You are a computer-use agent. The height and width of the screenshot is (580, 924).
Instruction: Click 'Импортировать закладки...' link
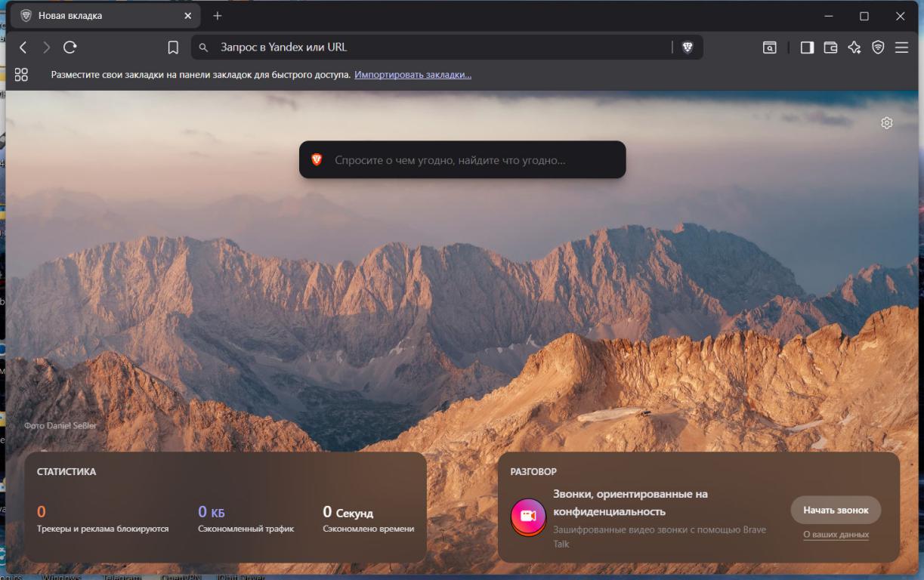pyautogui.click(x=413, y=75)
